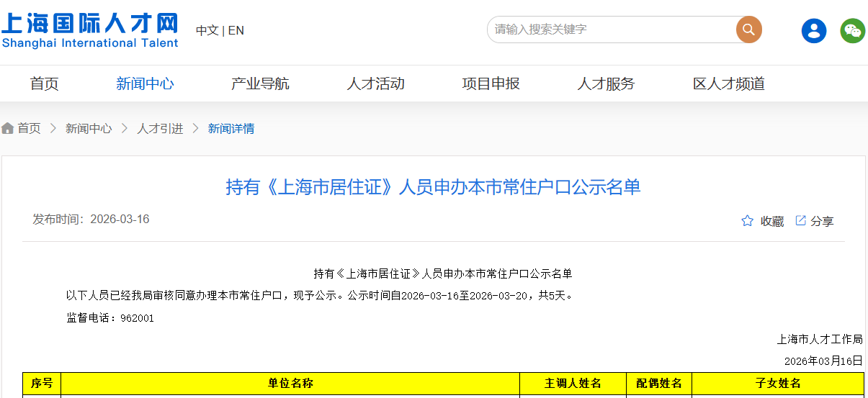Open the 首页 navigation menu item
The height and width of the screenshot is (398, 868).
44,83
